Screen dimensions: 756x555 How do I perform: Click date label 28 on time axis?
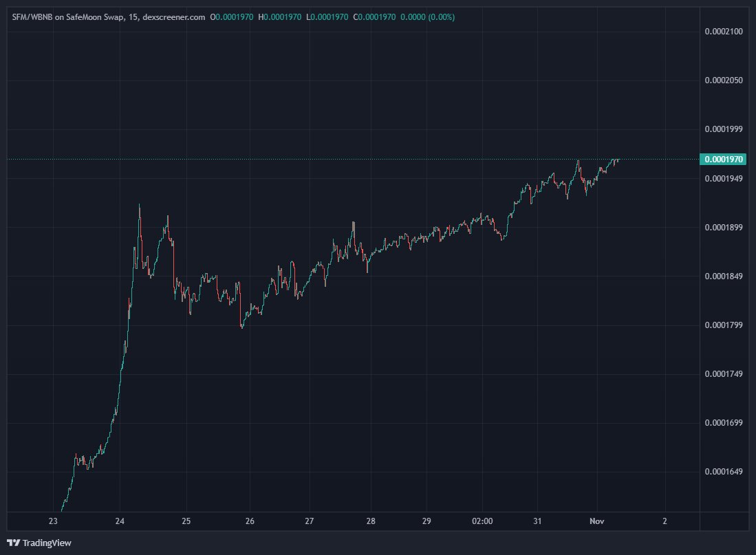(x=371, y=521)
